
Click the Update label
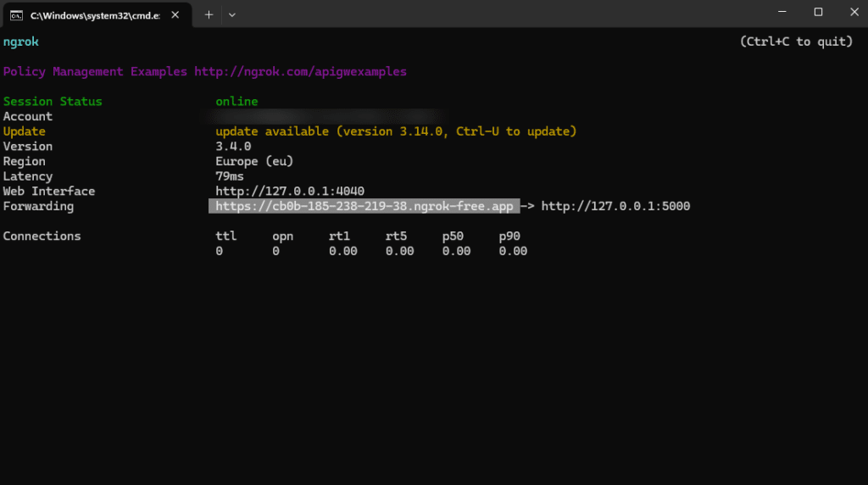(25, 131)
